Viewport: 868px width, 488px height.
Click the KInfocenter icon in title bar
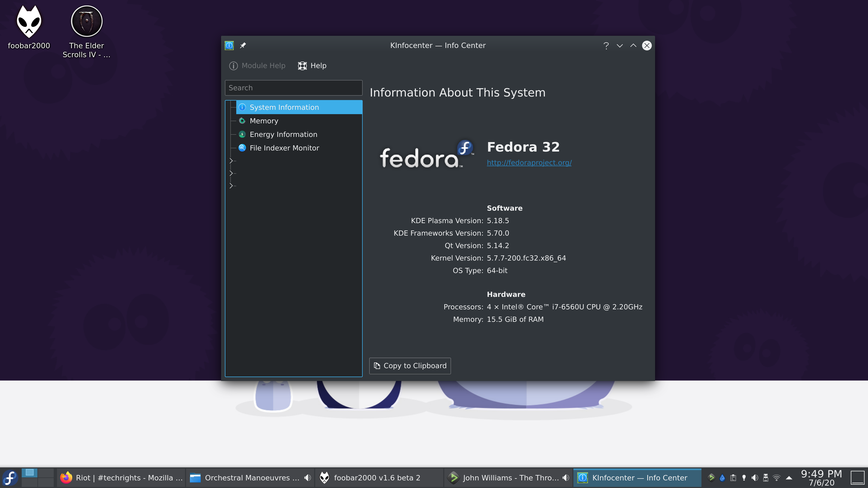point(229,45)
